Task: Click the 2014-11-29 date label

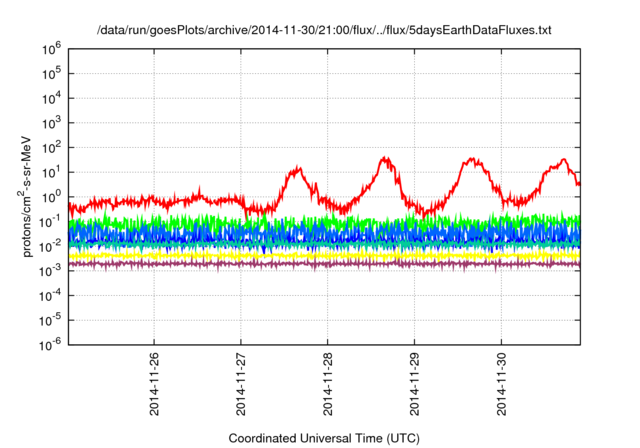Action: (x=415, y=384)
